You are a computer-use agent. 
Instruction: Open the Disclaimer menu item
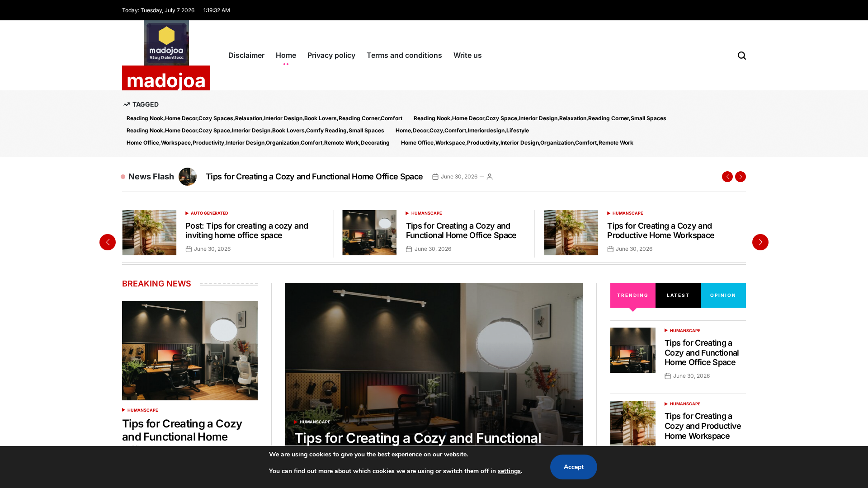(x=246, y=55)
